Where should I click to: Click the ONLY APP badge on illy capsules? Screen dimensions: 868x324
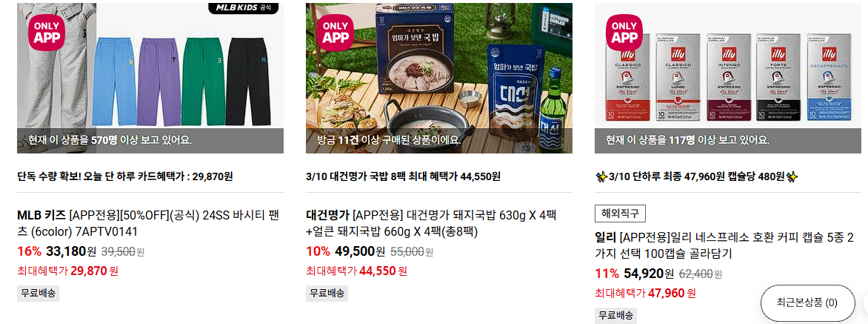point(624,33)
